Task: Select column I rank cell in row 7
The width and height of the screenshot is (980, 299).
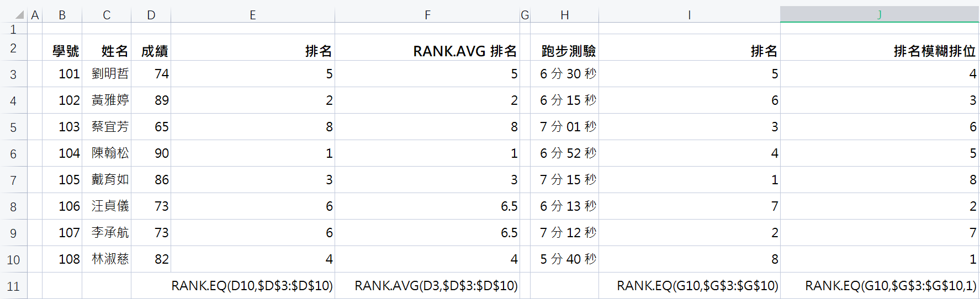Action: tap(690, 180)
